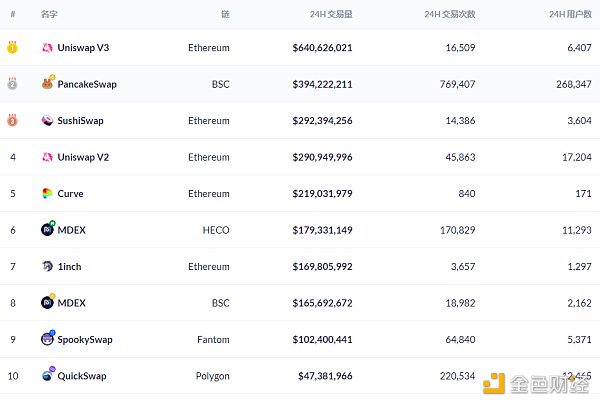Screen dimensions: 600x405
Task: Open the Uniswap V2 link
Action: (83, 157)
